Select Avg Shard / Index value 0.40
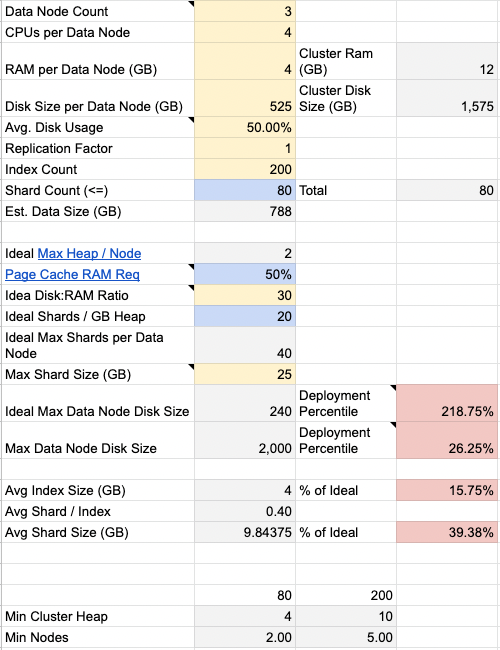 [x=245, y=511]
